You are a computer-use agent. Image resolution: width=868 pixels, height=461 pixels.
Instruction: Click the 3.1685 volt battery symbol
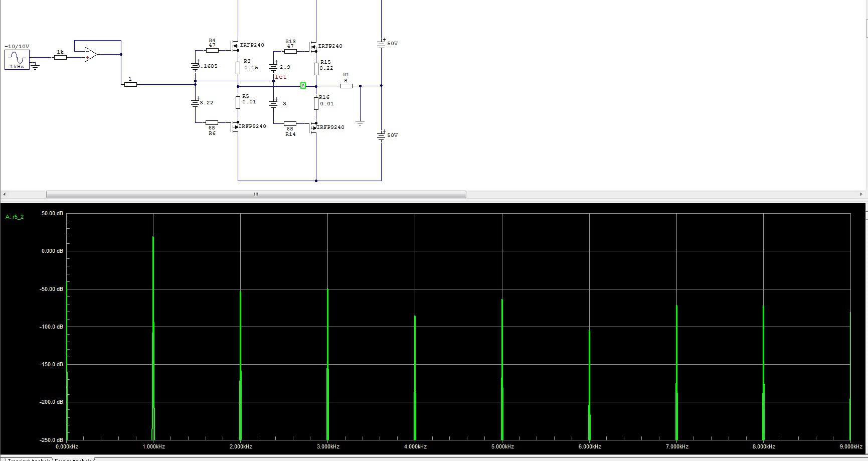(196, 66)
